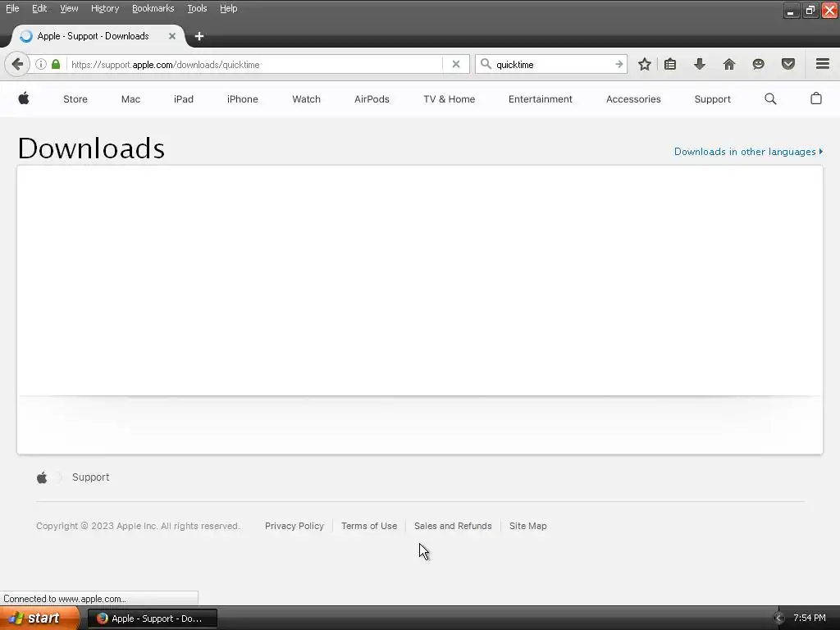Open the Edit menu
This screenshot has width=840, height=630.
tap(39, 8)
